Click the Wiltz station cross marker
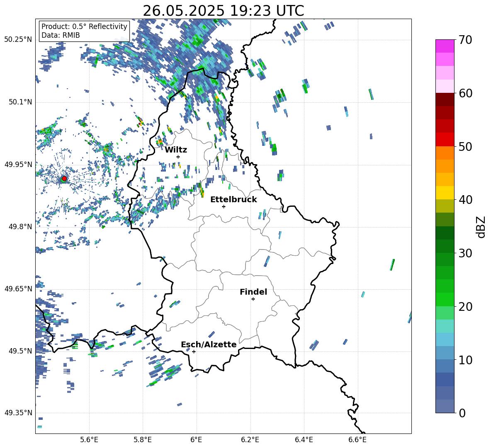The height and width of the screenshot is (448, 491). click(178, 157)
